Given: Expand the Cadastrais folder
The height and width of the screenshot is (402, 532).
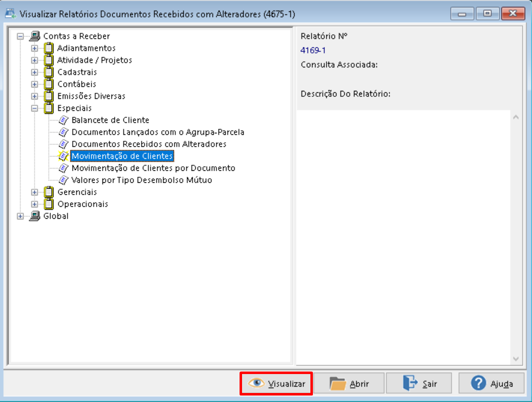Looking at the screenshot, I should tap(34, 72).
